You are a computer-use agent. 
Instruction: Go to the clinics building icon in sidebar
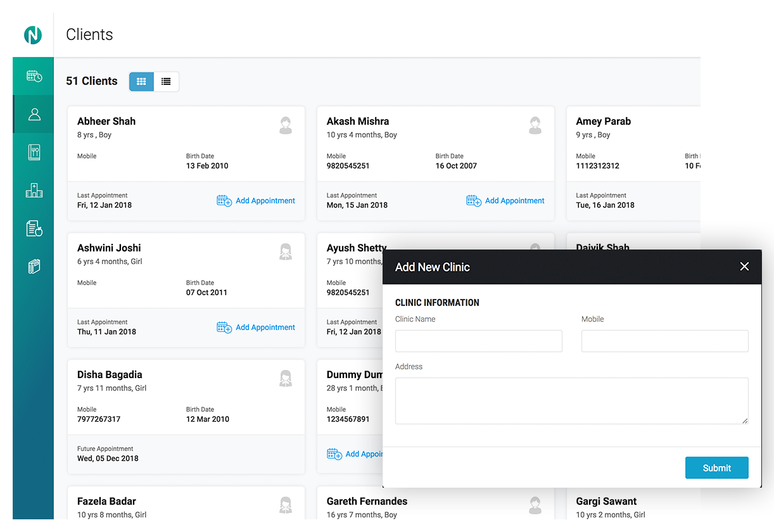point(34,191)
